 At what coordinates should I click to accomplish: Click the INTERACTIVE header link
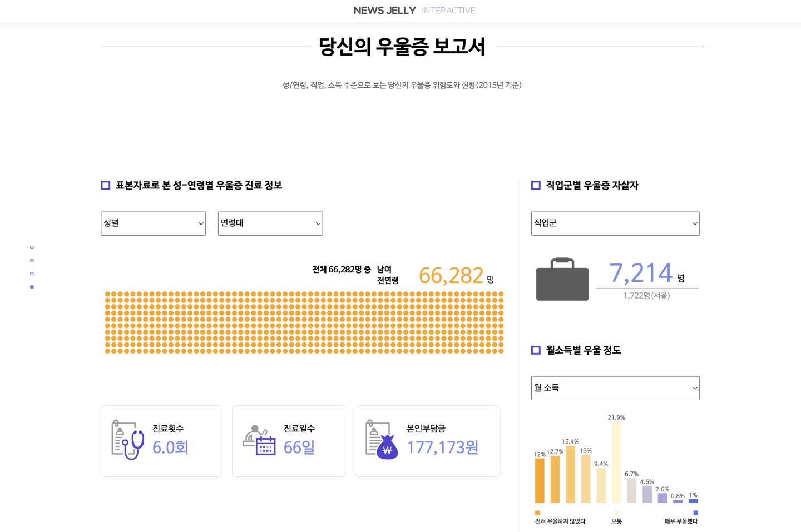click(448, 11)
